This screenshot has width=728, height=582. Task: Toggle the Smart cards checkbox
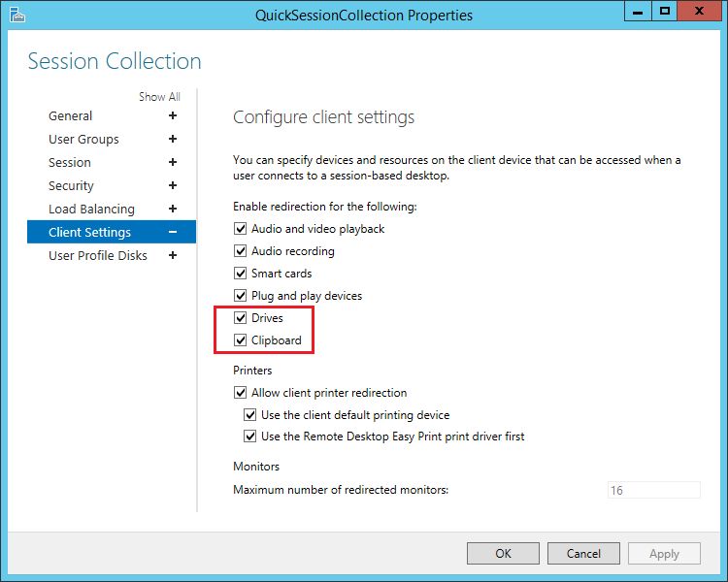coord(240,273)
